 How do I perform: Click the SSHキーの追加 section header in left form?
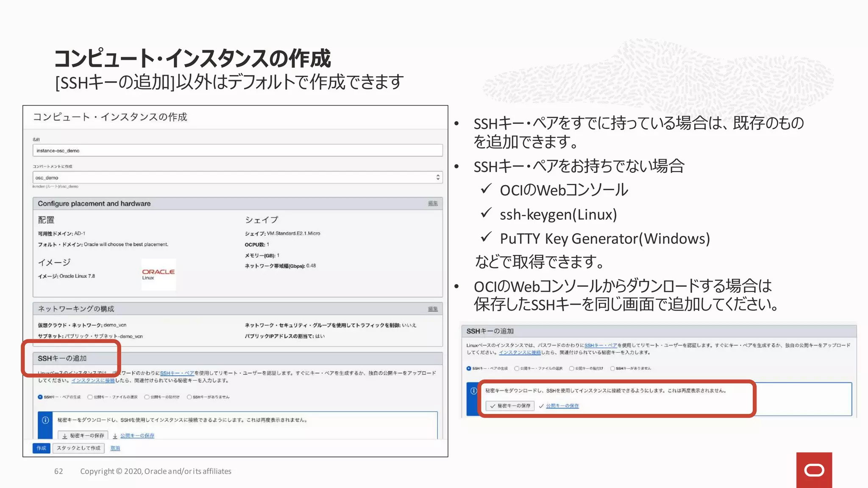click(x=62, y=358)
